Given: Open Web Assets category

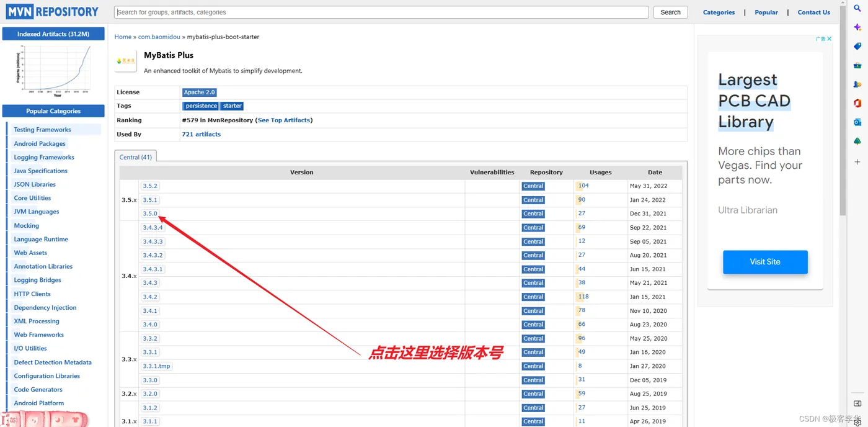Looking at the screenshot, I should click(30, 253).
